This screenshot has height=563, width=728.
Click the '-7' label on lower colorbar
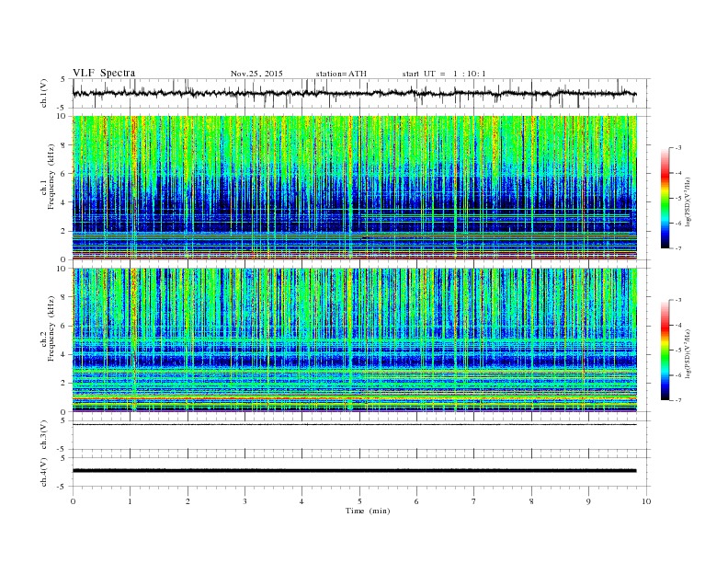(677, 400)
